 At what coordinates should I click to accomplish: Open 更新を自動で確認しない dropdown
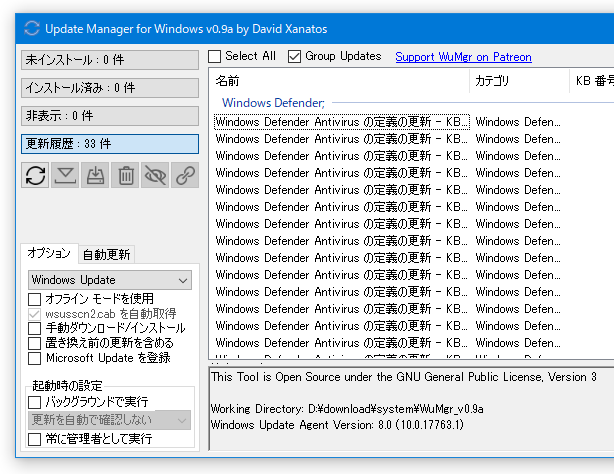[109, 420]
